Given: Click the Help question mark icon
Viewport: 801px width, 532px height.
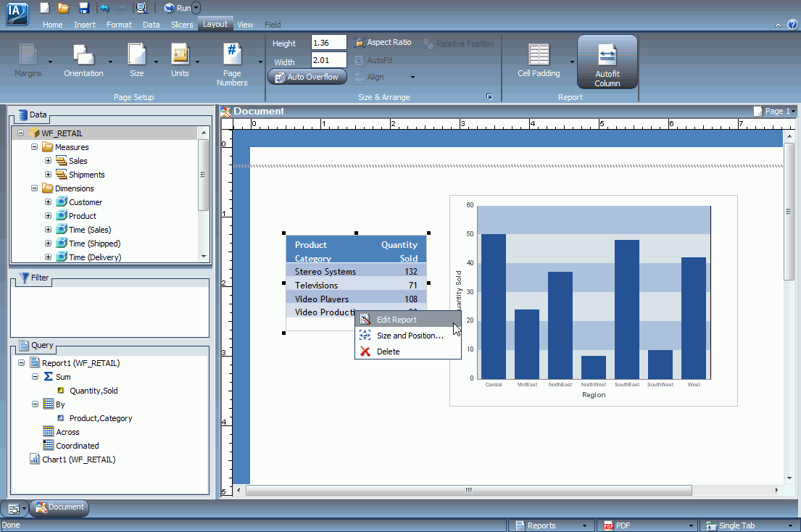Looking at the screenshot, I should pos(792,24).
